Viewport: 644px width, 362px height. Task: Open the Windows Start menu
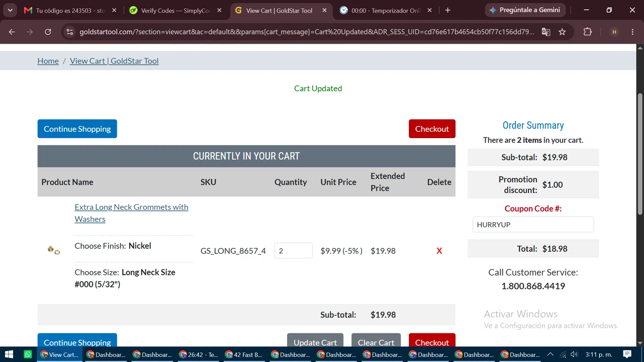(x=9, y=354)
